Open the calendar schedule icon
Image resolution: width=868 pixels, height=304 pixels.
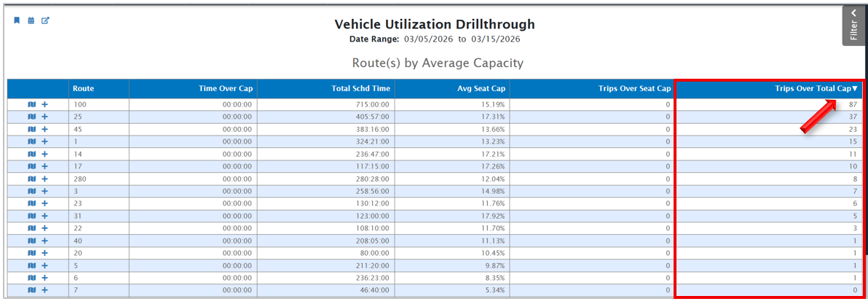pyautogui.click(x=31, y=20)
